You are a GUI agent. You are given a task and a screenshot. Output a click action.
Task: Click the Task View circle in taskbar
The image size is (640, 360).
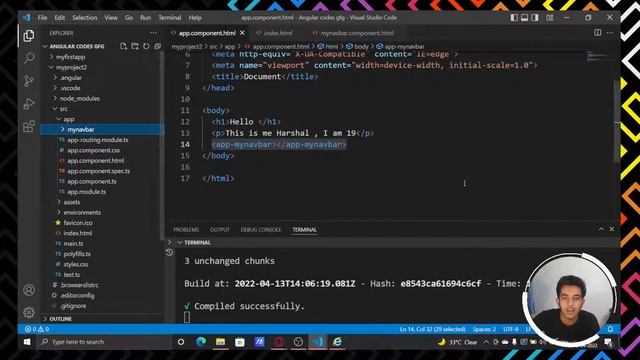pos(181,342)
